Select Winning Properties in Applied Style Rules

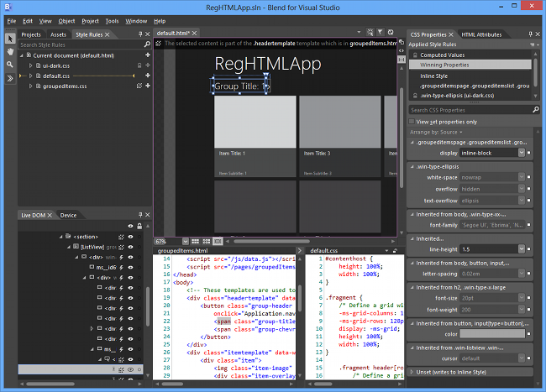(x=470, y=65)
